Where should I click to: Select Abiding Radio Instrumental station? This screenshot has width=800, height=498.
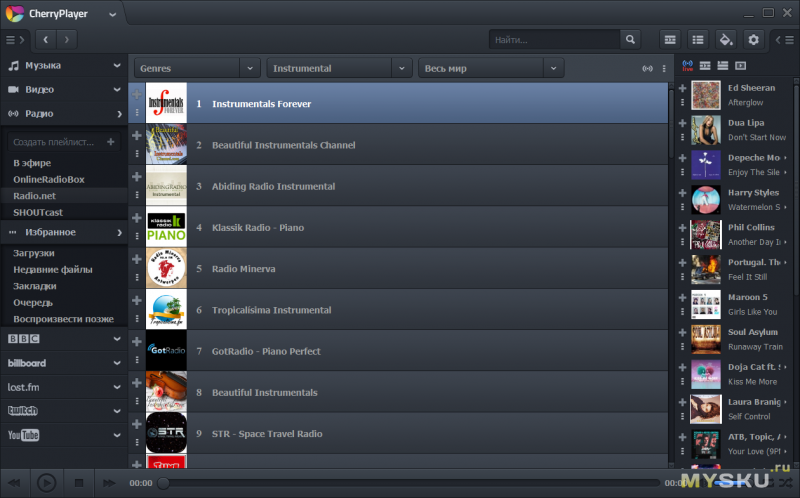pos(398,186)
